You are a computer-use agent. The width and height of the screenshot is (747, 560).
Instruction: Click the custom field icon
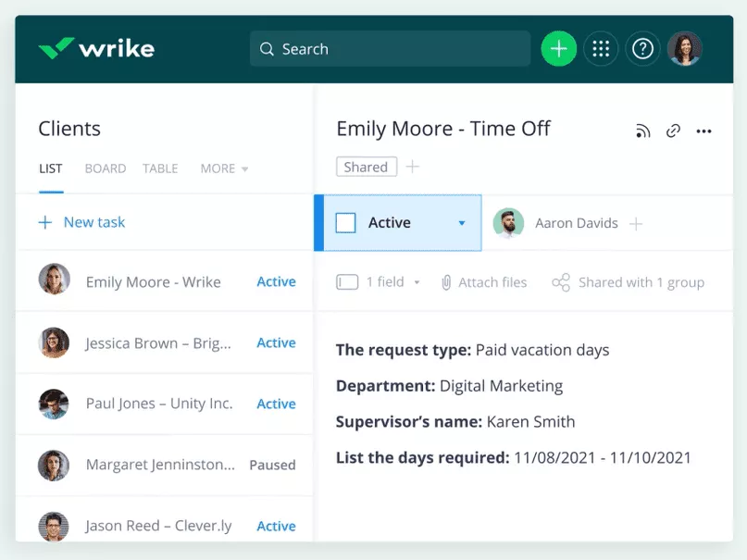tap(347, 282)
